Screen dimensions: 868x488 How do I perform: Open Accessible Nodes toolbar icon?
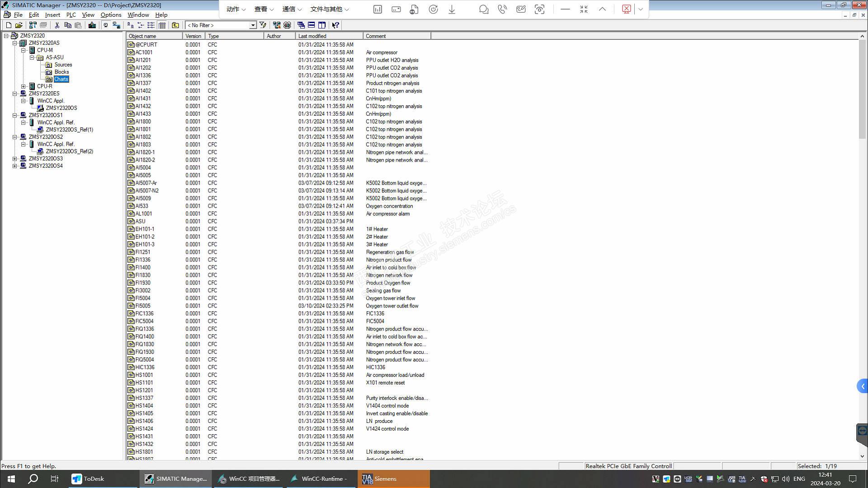pyautogui.click(x=33, y=25)
